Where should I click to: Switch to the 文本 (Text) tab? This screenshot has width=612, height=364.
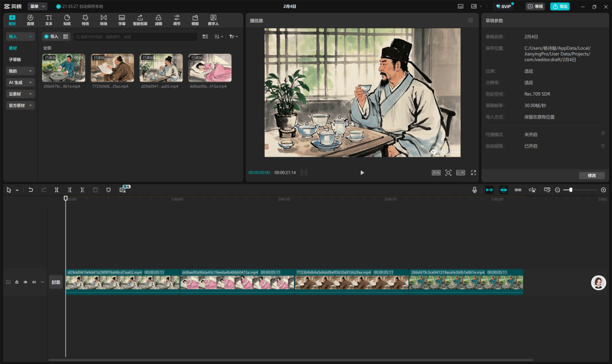[x=49, y=20]
